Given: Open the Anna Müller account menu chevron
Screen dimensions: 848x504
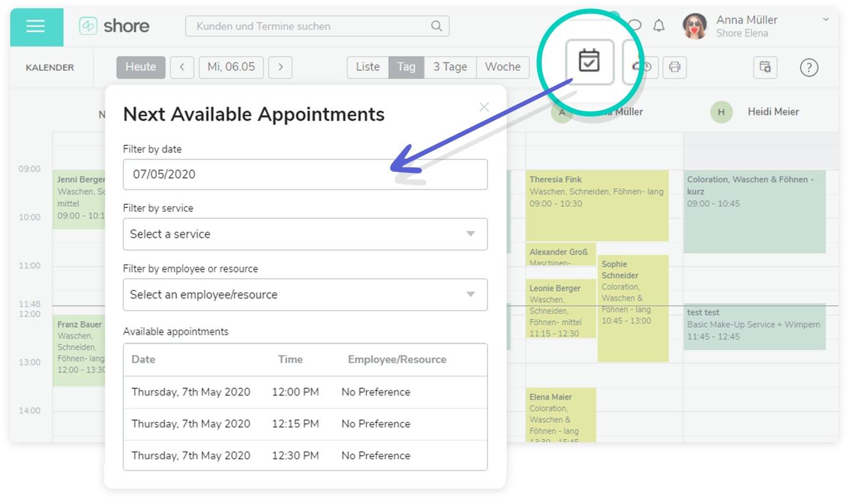Looking at the screenshot, I should click(x=826, y=20).
